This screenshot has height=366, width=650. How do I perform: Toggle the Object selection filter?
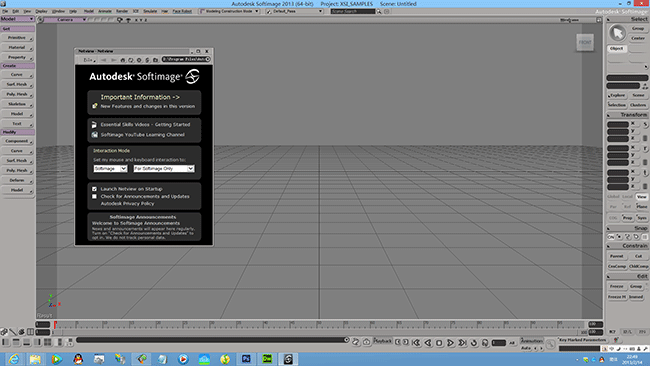(616, 48)
